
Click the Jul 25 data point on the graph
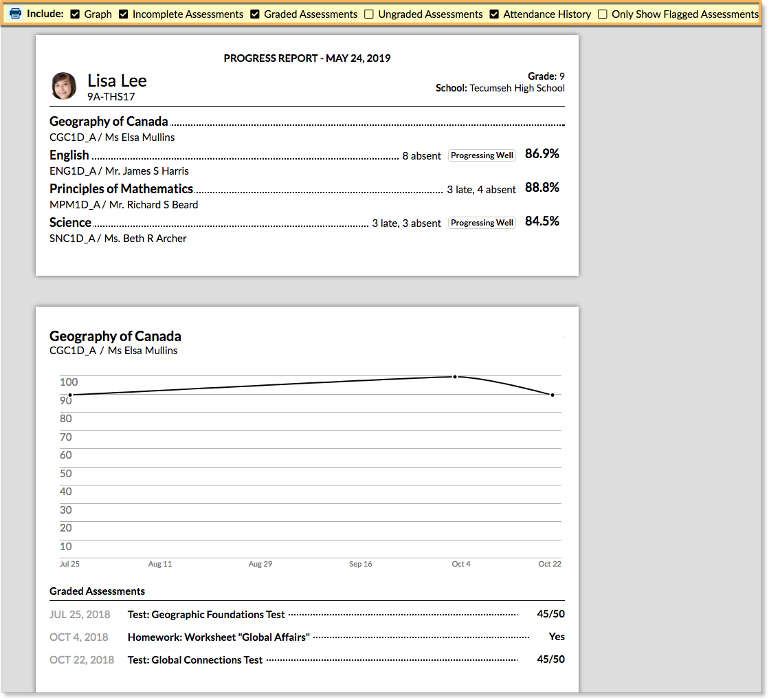[70, 395]
